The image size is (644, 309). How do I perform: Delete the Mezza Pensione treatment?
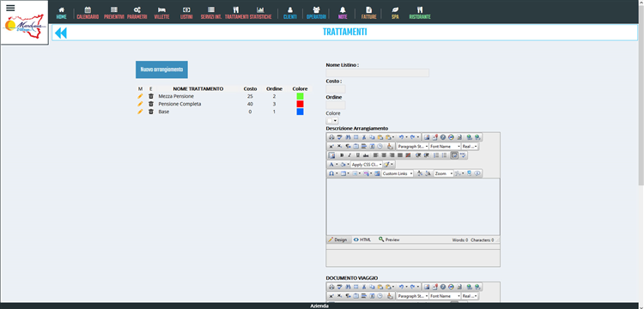click(x=151, y=96)
